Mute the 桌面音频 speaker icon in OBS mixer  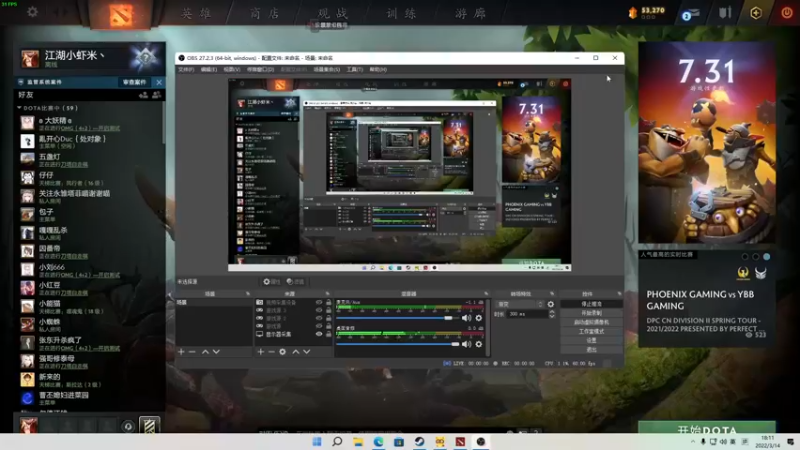pyautogui.click(x=466, y=344)
